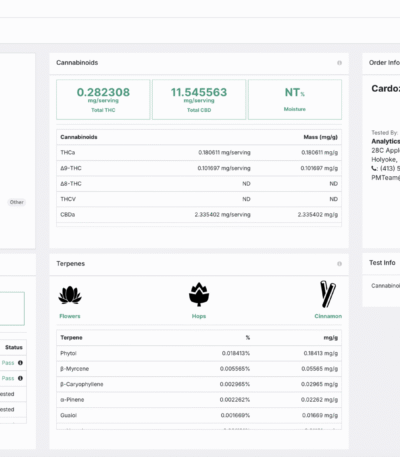Image resolution: width=400 pixels, height=457 pixels.
Task: Open the Total CBD summary box
Action: coord(199,99)
